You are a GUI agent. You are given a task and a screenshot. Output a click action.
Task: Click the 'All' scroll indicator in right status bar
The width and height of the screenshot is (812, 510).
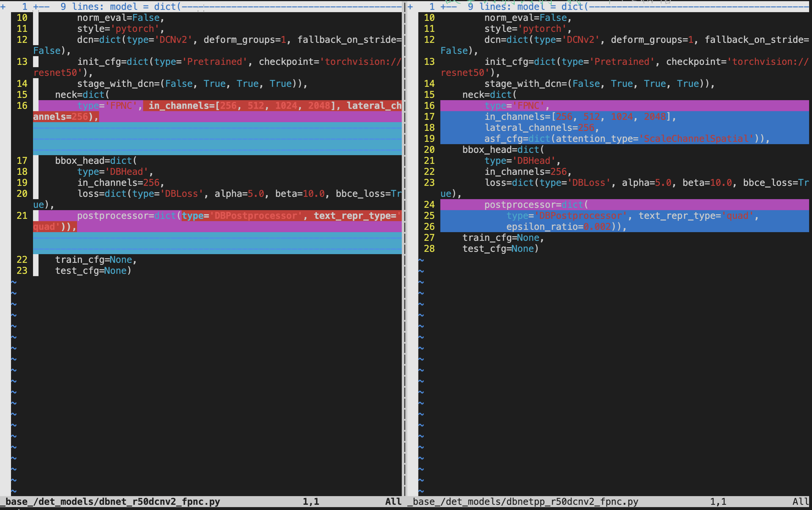(x=801, y=501)
